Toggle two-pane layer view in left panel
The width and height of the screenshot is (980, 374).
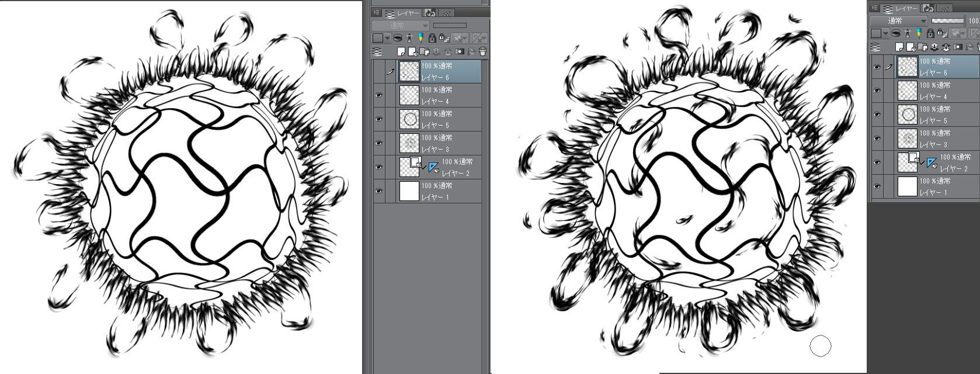(377, 51)
